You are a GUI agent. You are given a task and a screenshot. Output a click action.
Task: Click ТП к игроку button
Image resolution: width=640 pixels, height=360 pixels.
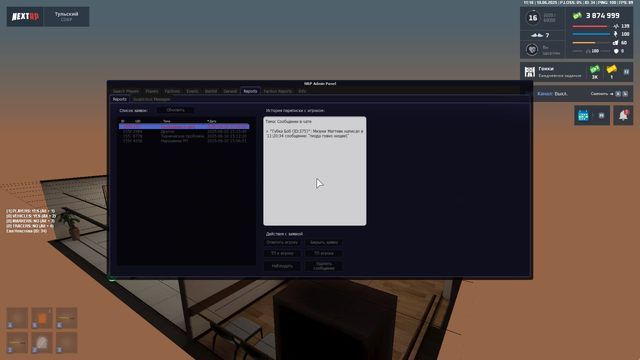[x=282, y=253]
